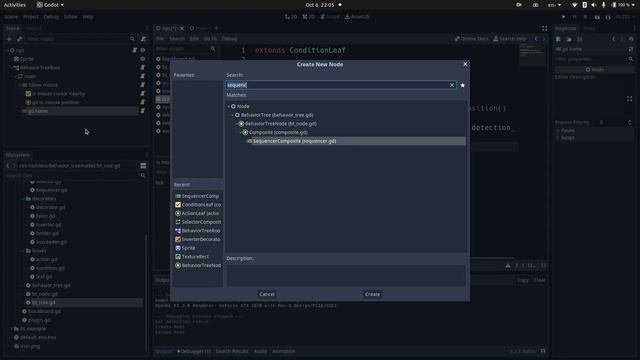Viewport: 640px width, 360px height.
Task: Toggle visibility of the Sprite node
Action: coord(143,59)
